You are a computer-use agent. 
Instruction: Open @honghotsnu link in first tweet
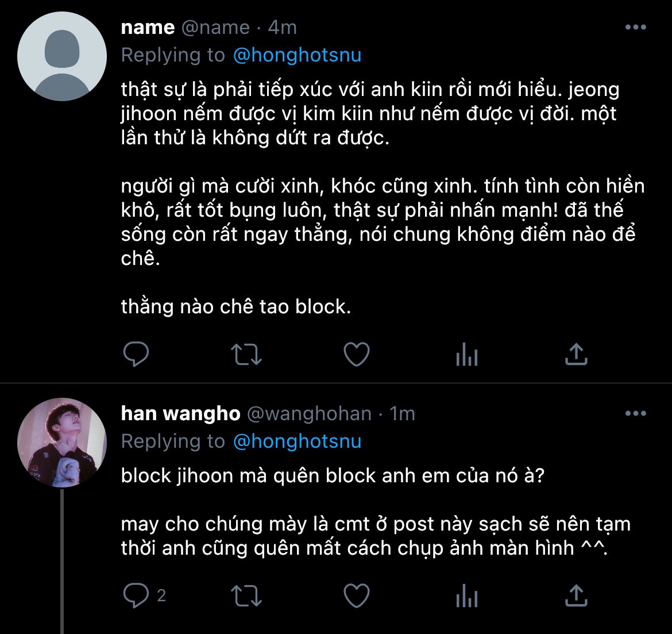[x=297, y=55]
